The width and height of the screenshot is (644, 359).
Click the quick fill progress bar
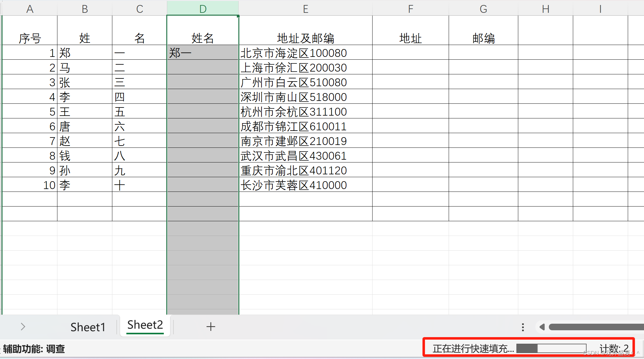551,348
